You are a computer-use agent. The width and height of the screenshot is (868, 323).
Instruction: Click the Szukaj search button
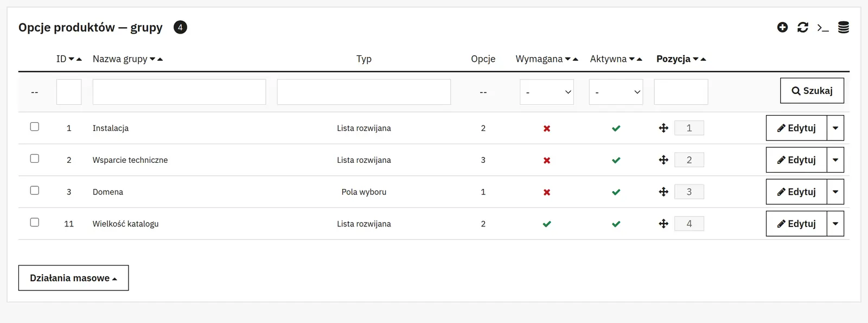coord(812,91)
